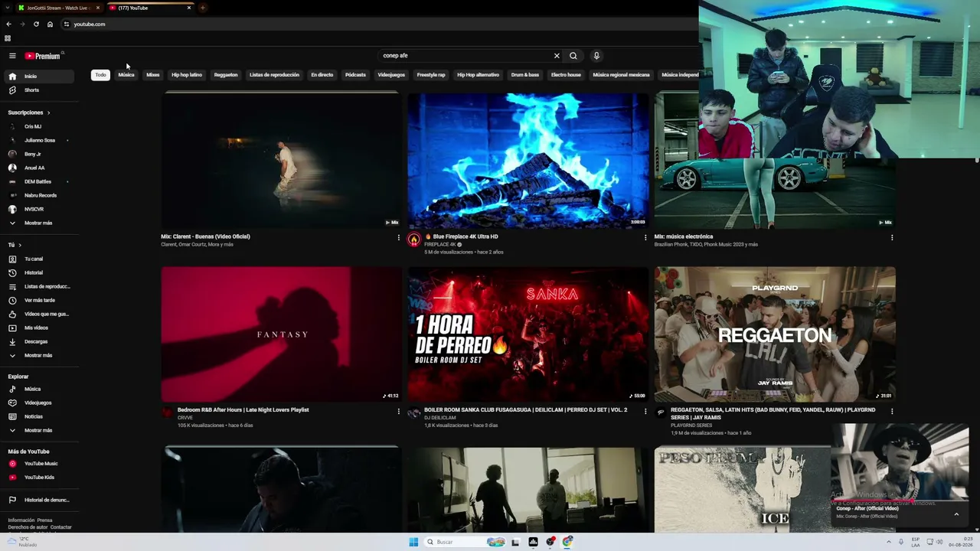Open the Fireplace 4K channel avatar
This screenshot has width=980, height=551.
click(414, 240)
